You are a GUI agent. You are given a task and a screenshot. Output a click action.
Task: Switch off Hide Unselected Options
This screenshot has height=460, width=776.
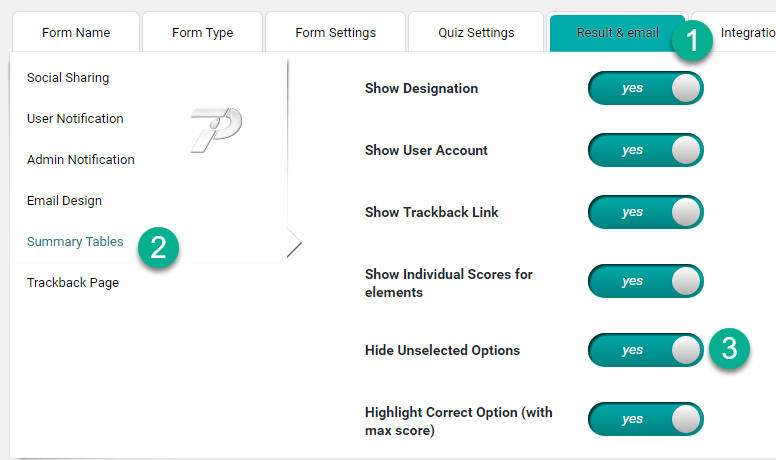pyautogui.click(x=646, y=350)
